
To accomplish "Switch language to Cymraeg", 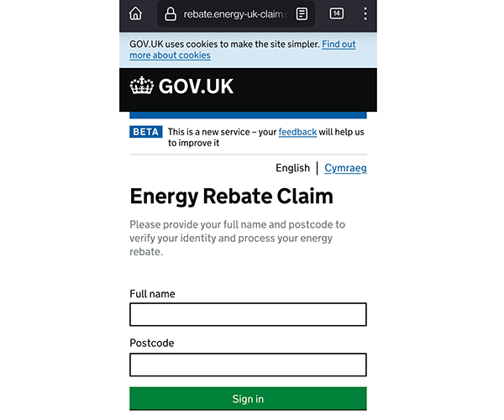I will pos(345,168).
